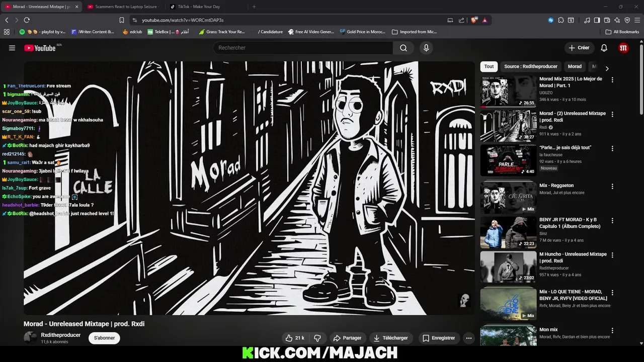Viewport: 644px width, 362px height.
Task: Open the media control music note icon
Action: coord(587,20)
